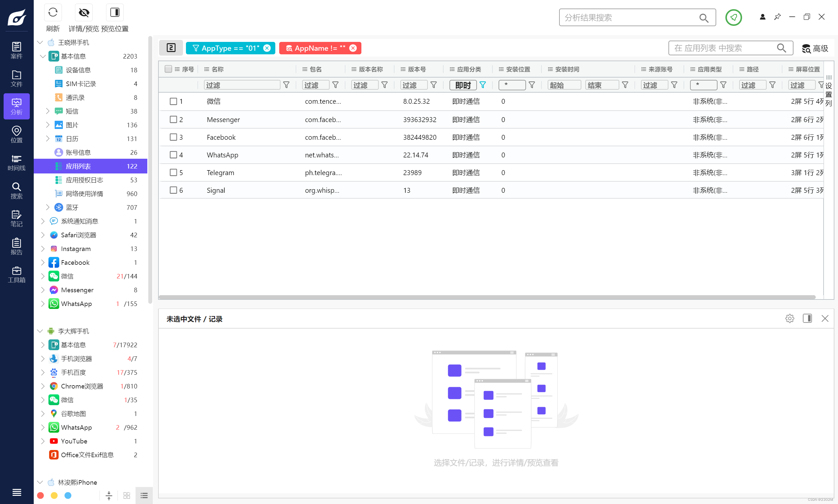The width and height of the screenshot is (838, 504).
Task: Switch to the search (搜索) sidebar tab
Action: pyautogui.click(x=16, y=190)
